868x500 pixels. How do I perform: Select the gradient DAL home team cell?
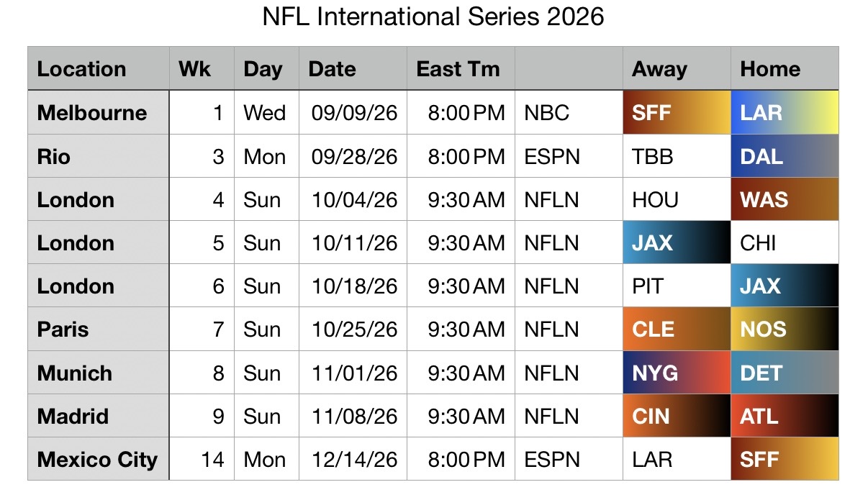tap(785, 156)
